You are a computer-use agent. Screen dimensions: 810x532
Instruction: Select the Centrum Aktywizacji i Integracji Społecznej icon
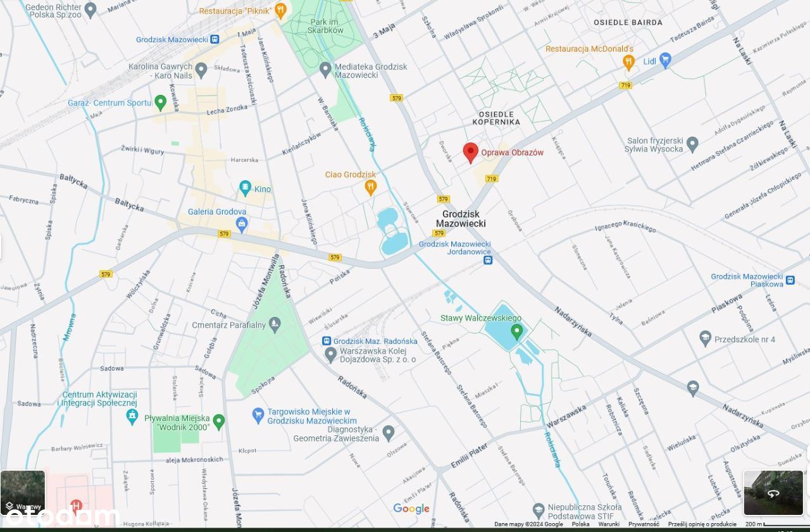click(x=132, y=416)
